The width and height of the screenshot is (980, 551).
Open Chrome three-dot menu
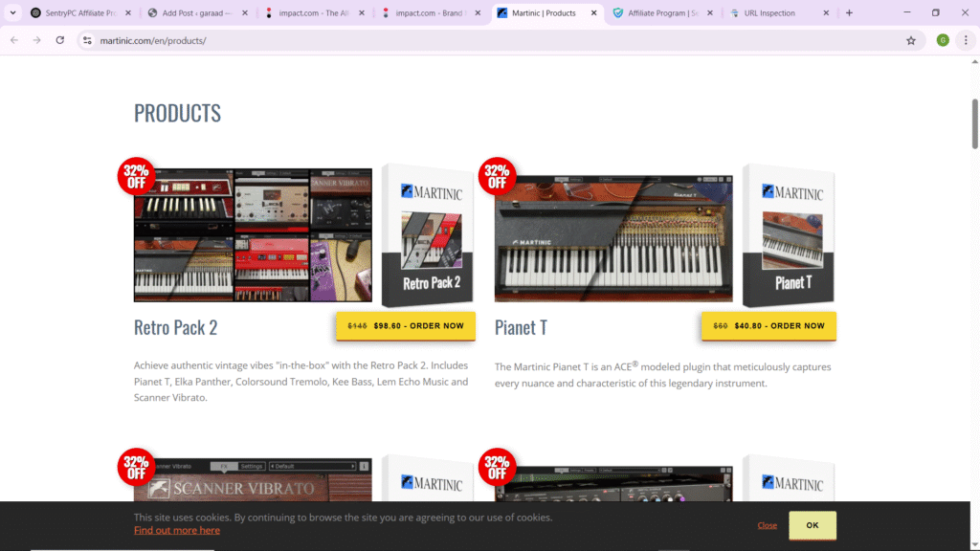(x=966, y=40)
